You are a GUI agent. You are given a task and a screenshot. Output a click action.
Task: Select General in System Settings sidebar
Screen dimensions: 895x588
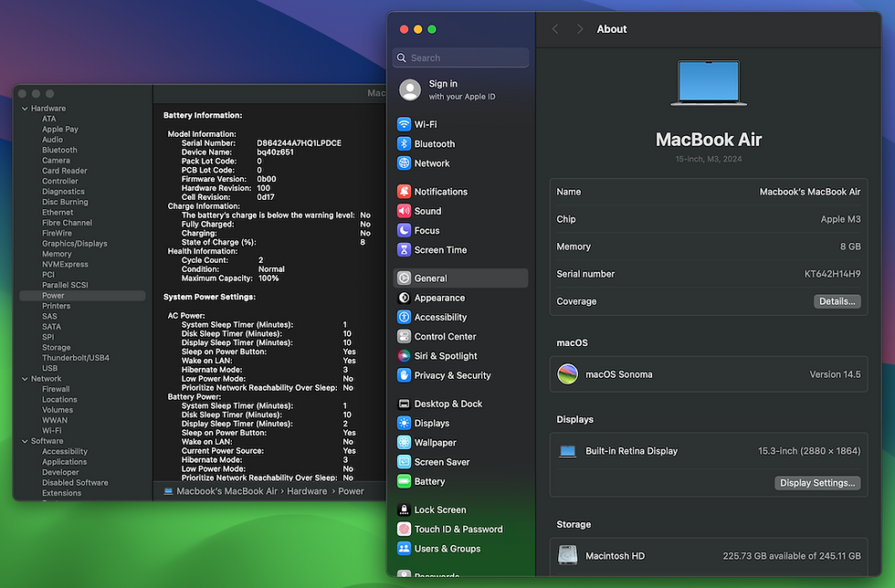point(460,278)
